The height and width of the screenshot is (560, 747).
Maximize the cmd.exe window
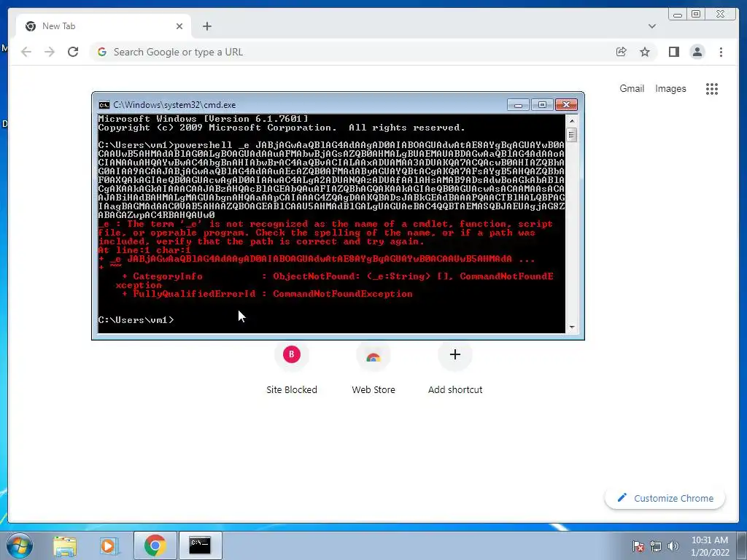[x=542, y=105]
